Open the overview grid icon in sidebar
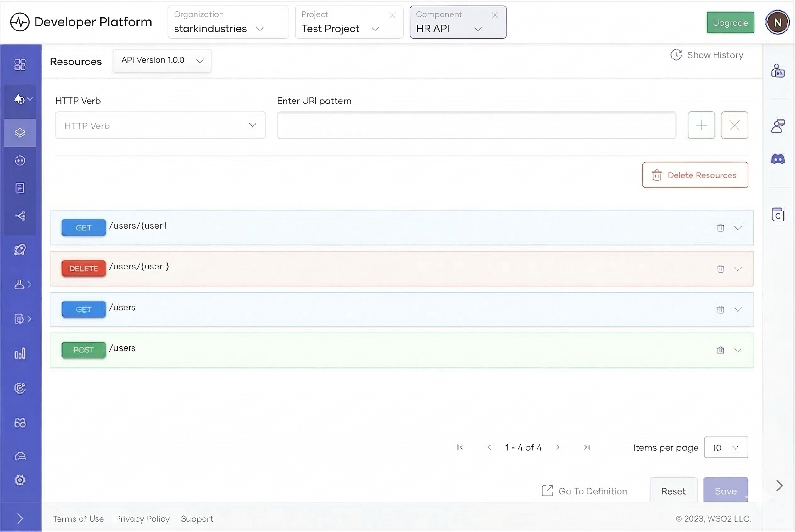This screenshot has width=795, height=532. click(x=20, y=64)
